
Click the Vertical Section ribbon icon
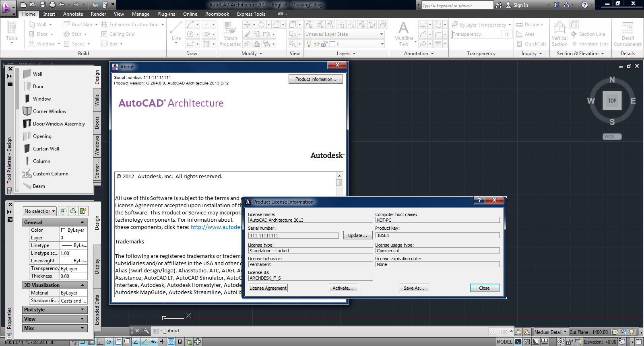tap(559, 34)
